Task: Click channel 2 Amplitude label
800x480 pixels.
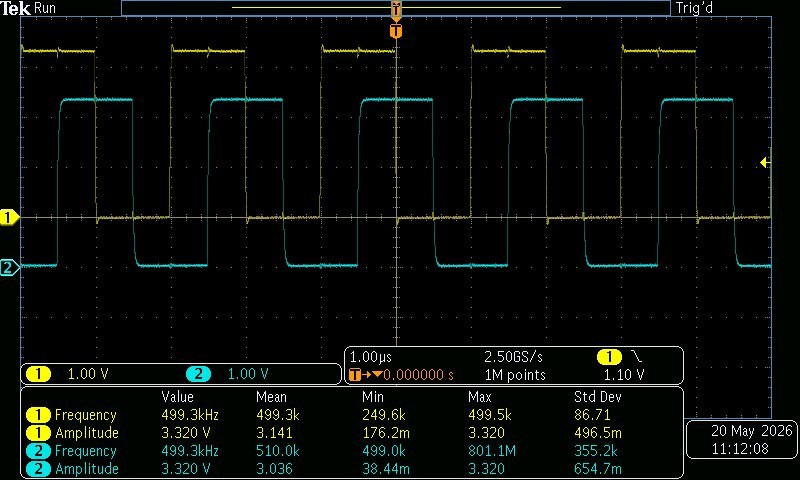Action: pos(87,469)
